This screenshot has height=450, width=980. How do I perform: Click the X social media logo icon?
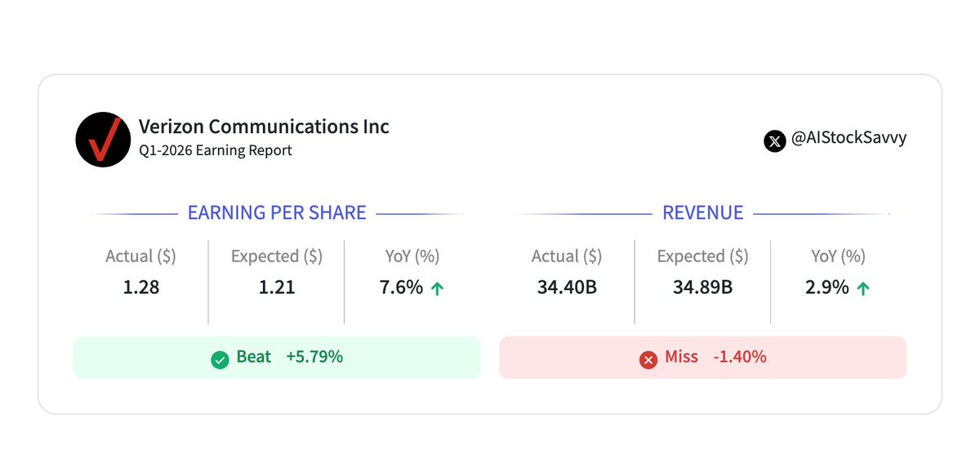click(775, 140)
